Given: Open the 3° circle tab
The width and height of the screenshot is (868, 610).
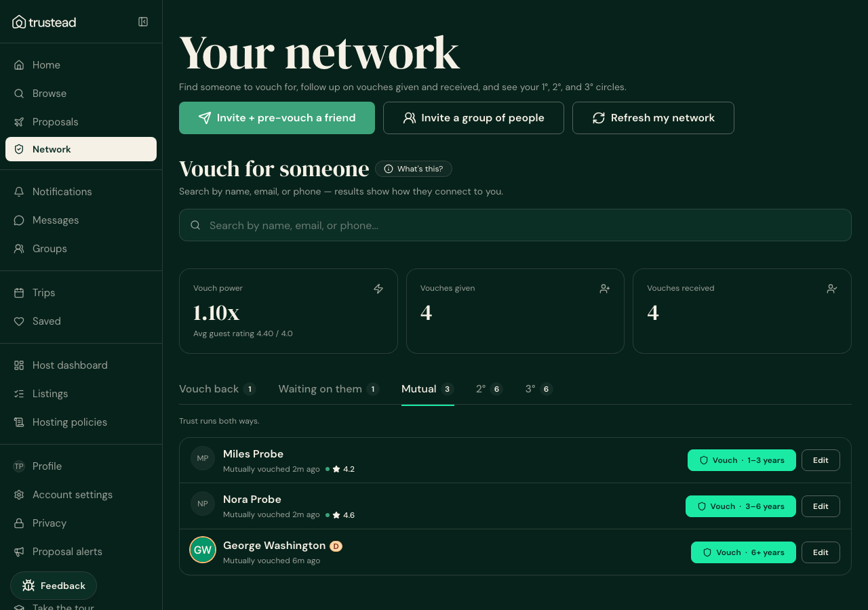Looking at the screenshot, I should tap(539, 389).
